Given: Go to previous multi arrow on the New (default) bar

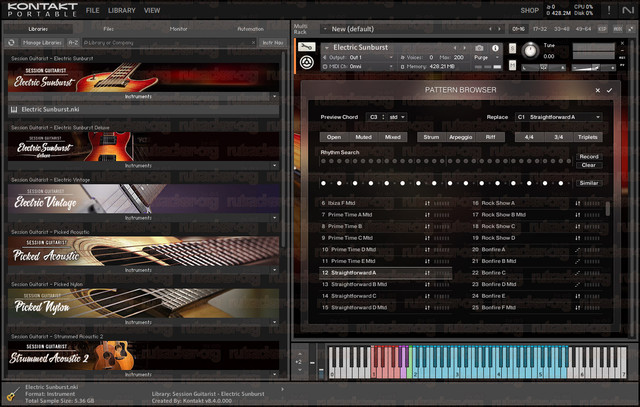Looking at the screenshot, I should point(491,29).
